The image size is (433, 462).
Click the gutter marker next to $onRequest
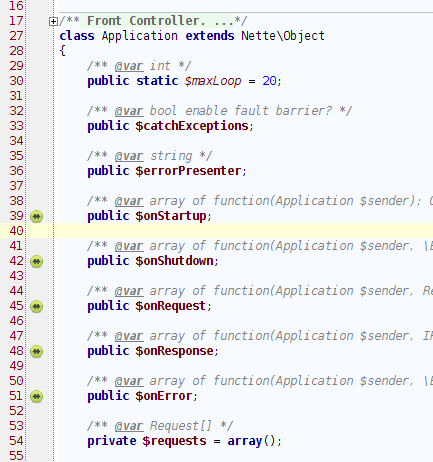[x=37, y=306]
